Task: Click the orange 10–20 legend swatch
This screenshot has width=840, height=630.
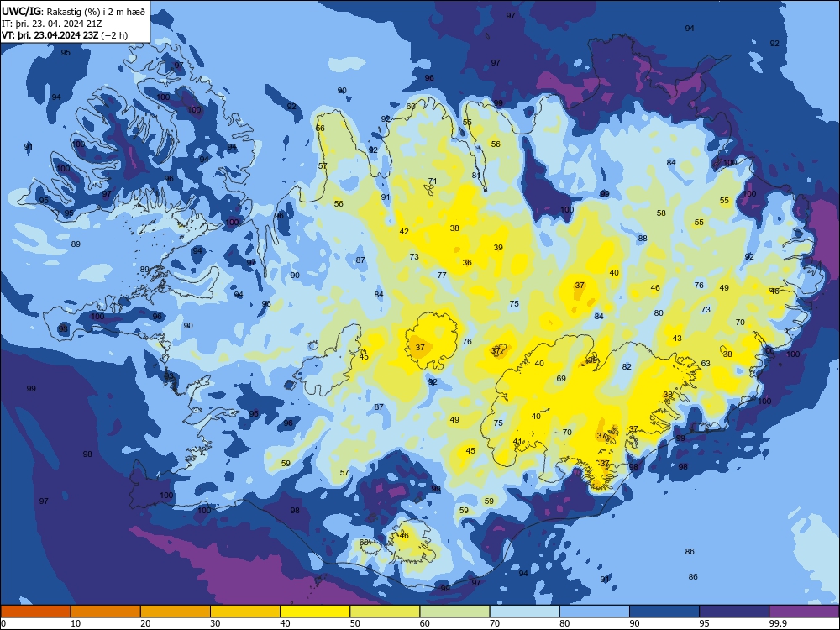Action: point(106,612)
